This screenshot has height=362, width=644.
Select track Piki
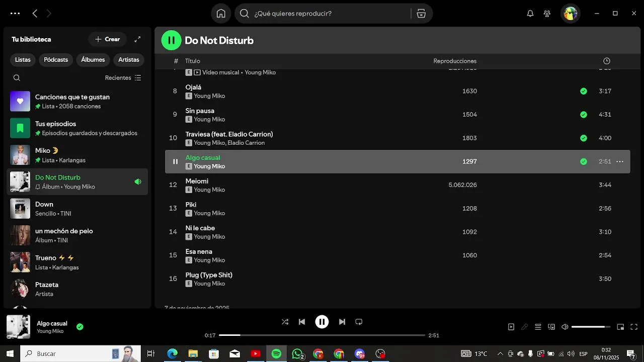[x=397, y=208]
